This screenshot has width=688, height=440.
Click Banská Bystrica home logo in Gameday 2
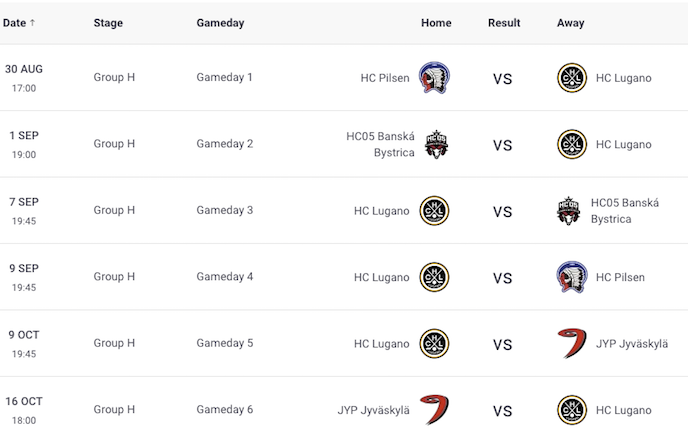pyautogui.click(x=436, y=144)
